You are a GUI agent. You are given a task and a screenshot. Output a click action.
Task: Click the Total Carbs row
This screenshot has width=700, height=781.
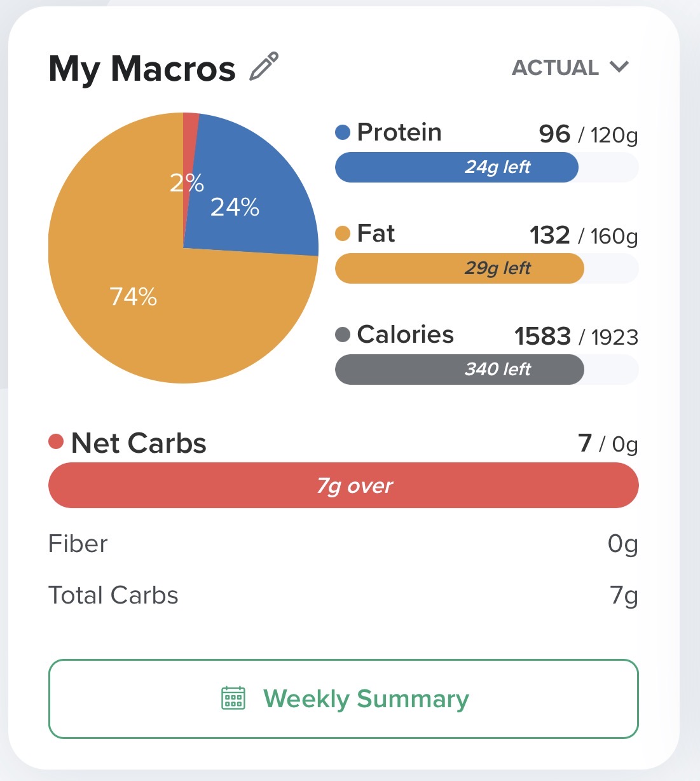pos(343,595)
